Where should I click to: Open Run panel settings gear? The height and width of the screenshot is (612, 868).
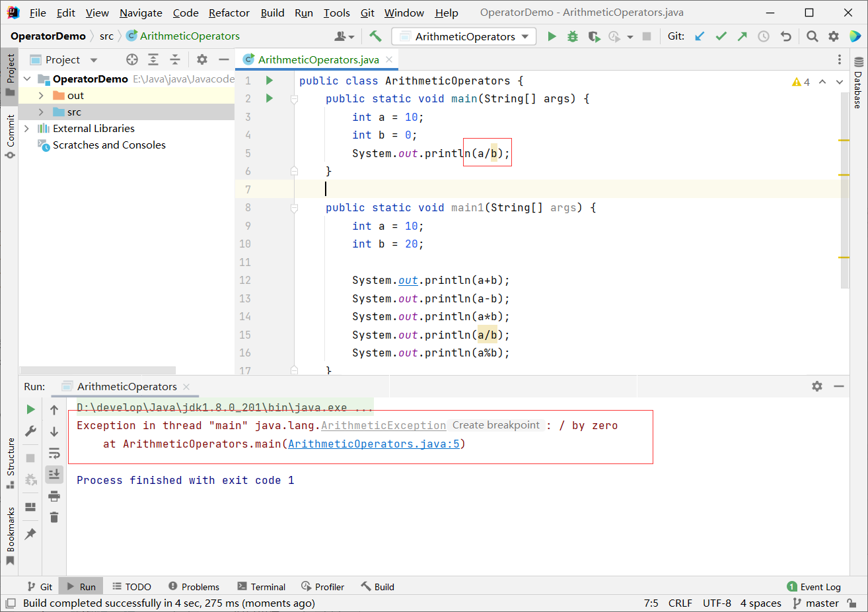pos(817,386)
